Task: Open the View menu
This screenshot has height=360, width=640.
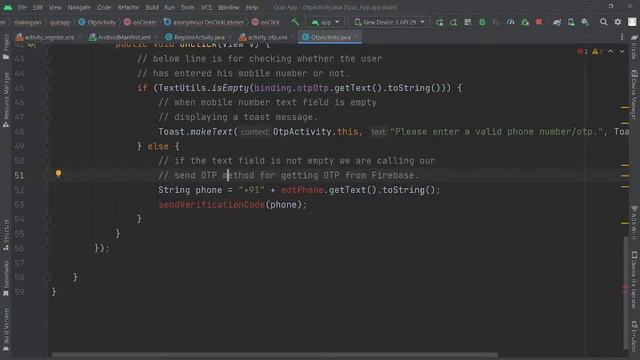Action: (55, 7)
